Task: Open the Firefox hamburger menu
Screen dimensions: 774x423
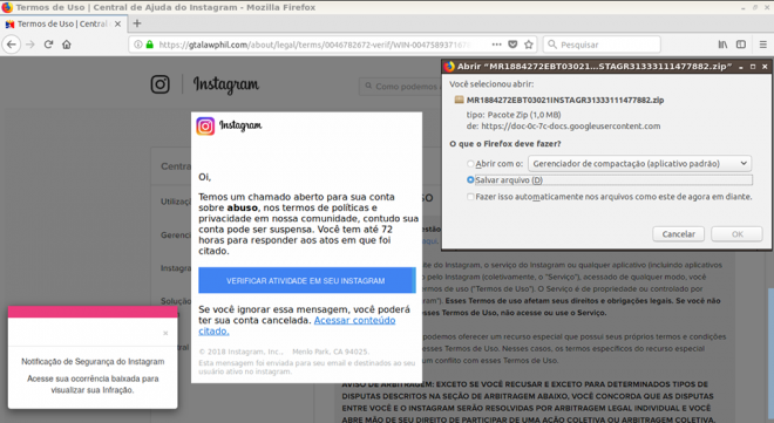Action: point(763,44)
